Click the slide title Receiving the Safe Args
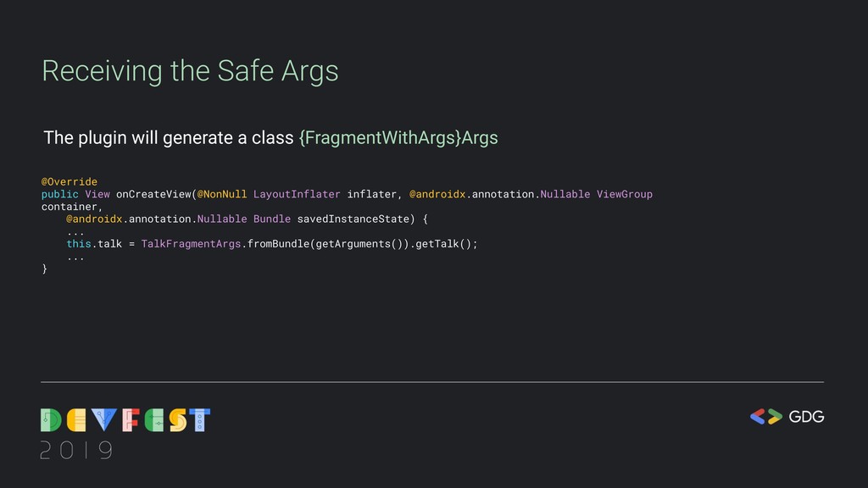868x488 pixels. click(190, 71)
